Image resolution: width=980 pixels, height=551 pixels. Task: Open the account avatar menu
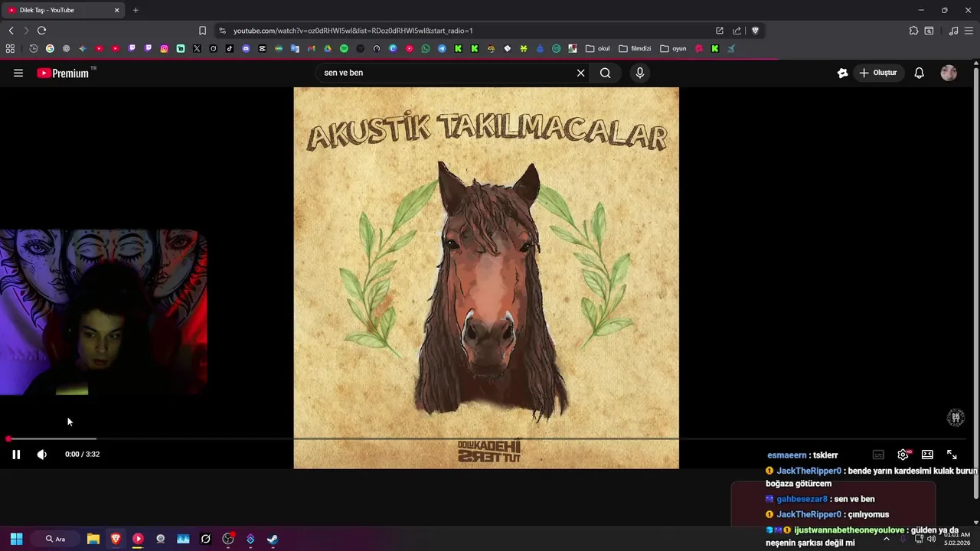pyautogui.click(x=949, y=73)
